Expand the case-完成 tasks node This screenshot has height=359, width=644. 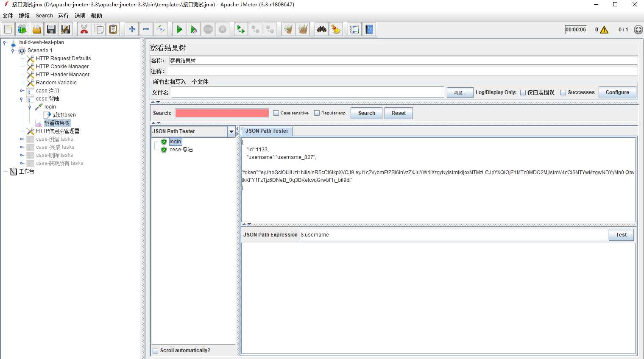tap(21, 147)
